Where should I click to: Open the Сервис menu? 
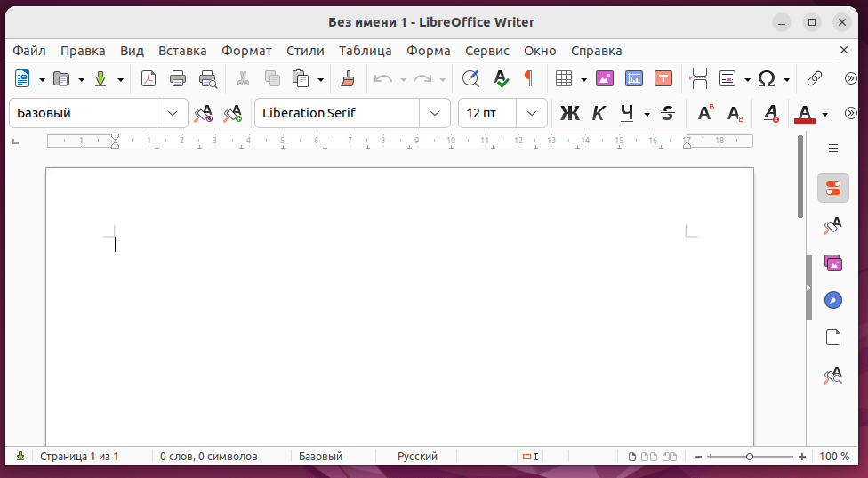(x=487, y=51)
